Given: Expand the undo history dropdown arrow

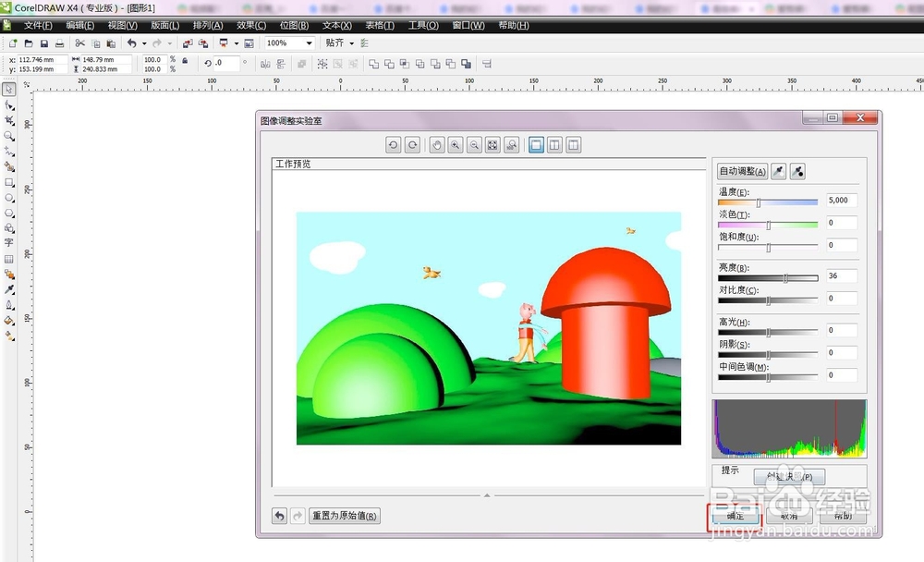Looking at the screenshot, I should coord(144,43).
